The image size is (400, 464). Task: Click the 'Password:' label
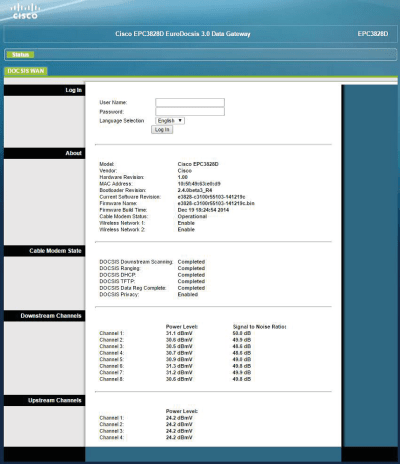click(x=111, y=112)
